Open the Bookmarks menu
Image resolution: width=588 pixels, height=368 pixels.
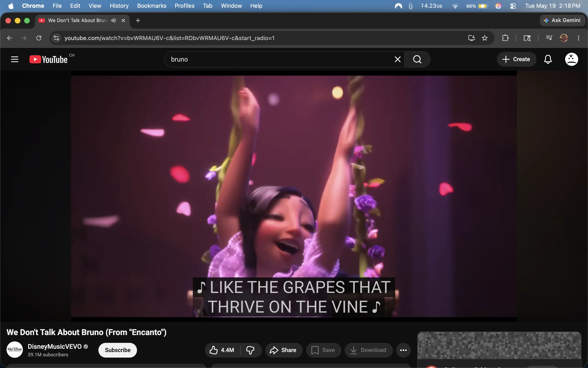(x=152, y=6)
